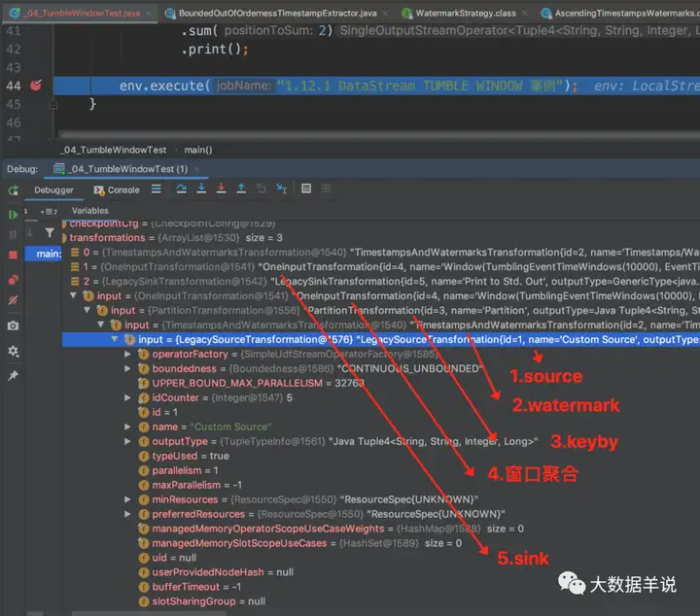
Task: Select the typeUsed = true row
Action: [381, 456]
